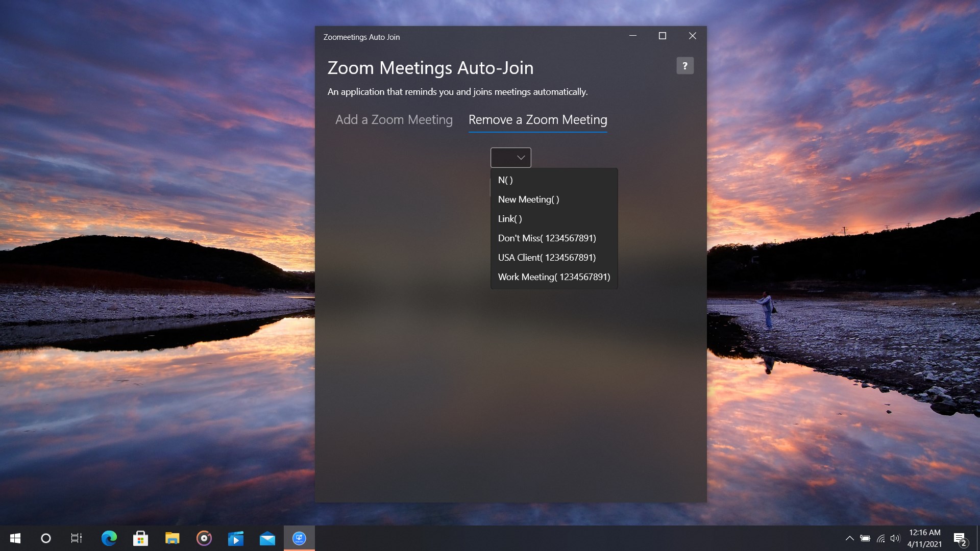Viewport: 980px width, 551px height.
Task: Open the Help question mark icon
Action: click(x=685, y=65)
